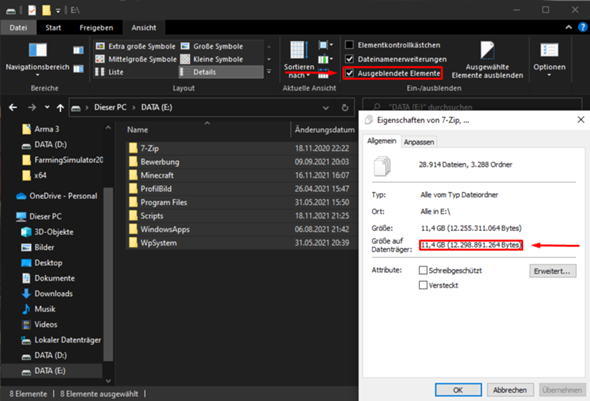This screenshot has height=401, width=590.
Task: Open the quick access toolbar customize dropdown
Action: tap(58, 11)
